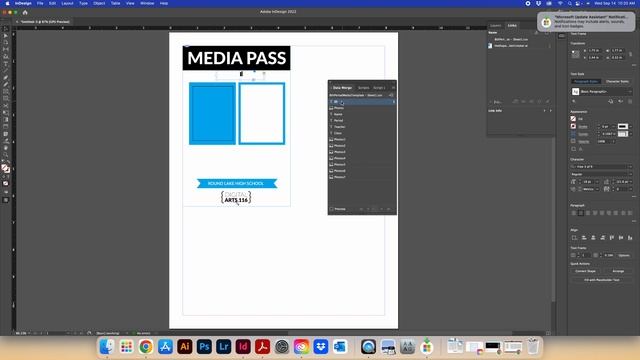Select the Pen tool
Screen dimensions: 640x360
tap(6, 78)
